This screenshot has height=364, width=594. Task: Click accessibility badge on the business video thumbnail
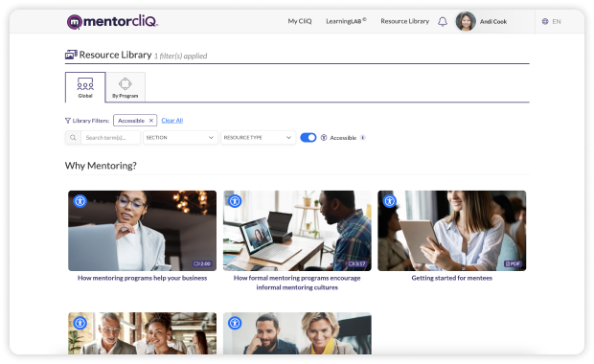tap(80, 201)
